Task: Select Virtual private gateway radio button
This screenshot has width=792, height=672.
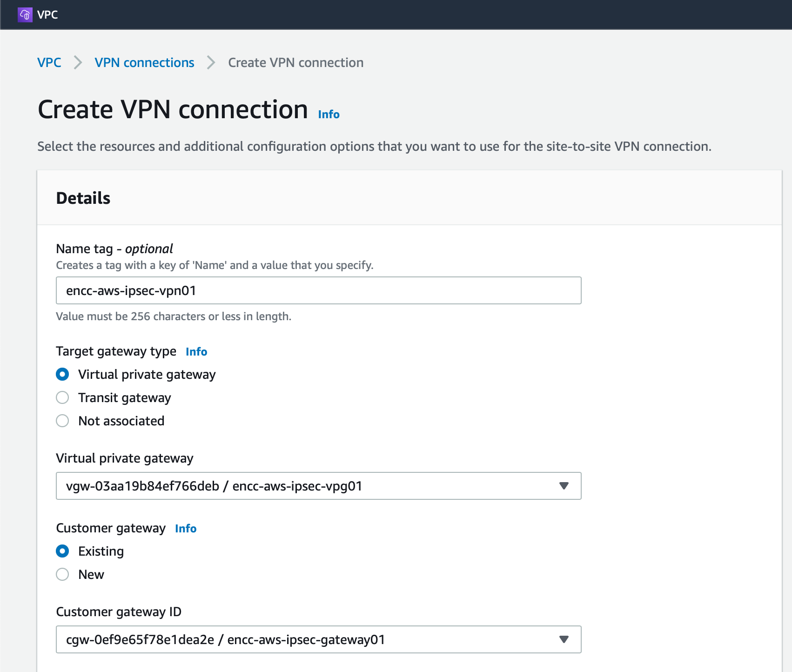Action: [62, 374]
